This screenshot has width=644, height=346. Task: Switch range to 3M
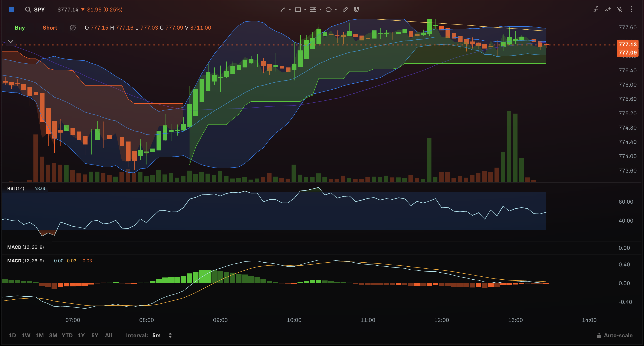click(x=53, y=335)
